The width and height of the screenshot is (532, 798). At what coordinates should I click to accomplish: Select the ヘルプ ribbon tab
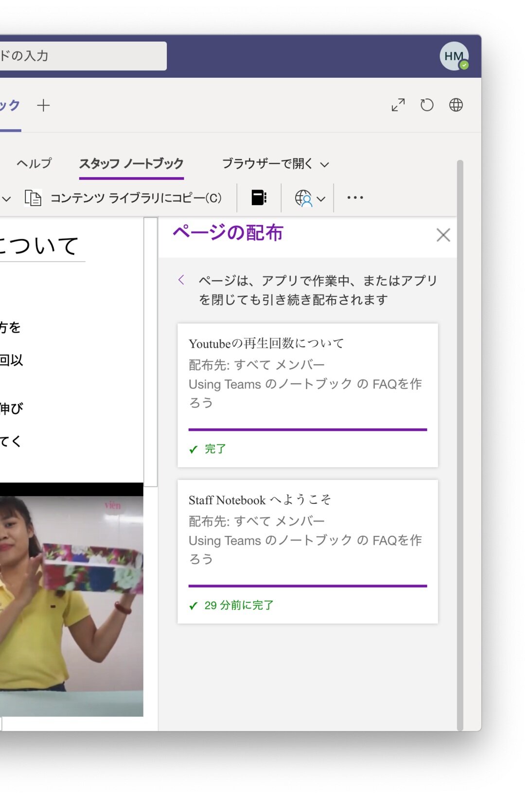[x=34, y=163]
